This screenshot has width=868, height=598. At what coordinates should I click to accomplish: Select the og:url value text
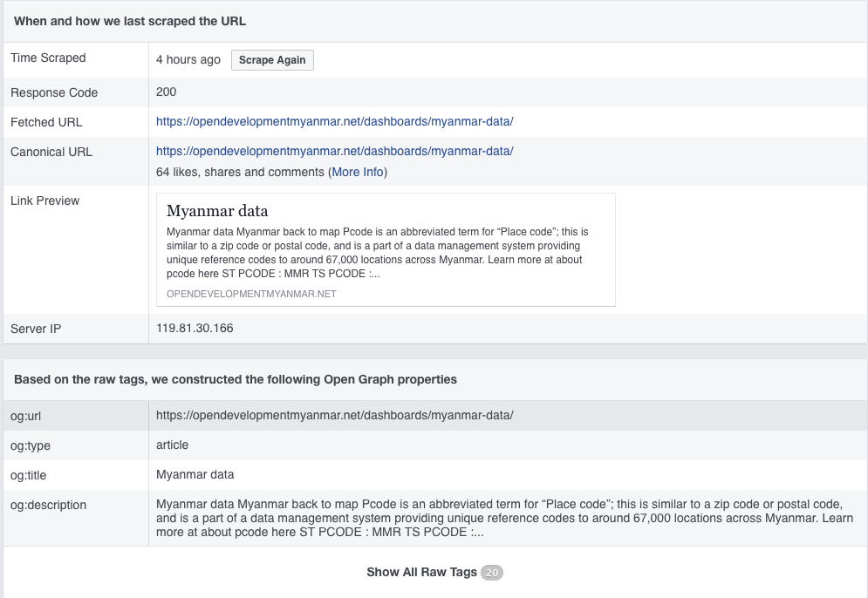coord(334,416)
